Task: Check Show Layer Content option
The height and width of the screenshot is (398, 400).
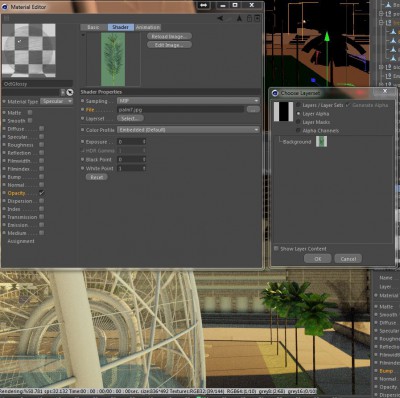Action: coord(276,249)
